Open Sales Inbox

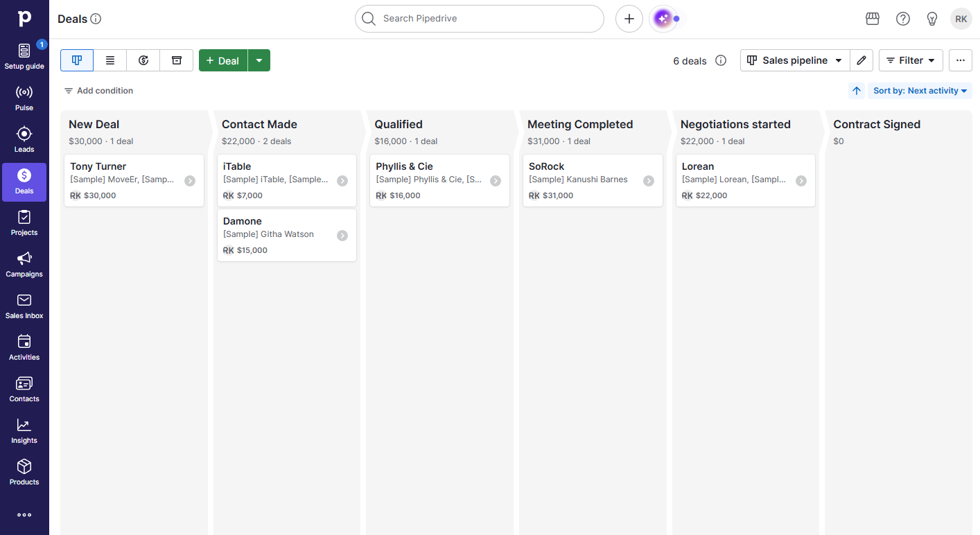point(24,306)
